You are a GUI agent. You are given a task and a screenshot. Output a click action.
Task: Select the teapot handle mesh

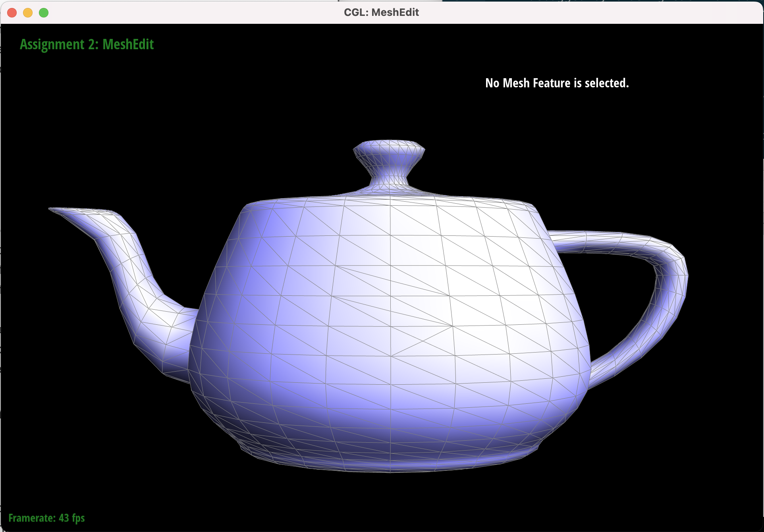pos(671,278)
